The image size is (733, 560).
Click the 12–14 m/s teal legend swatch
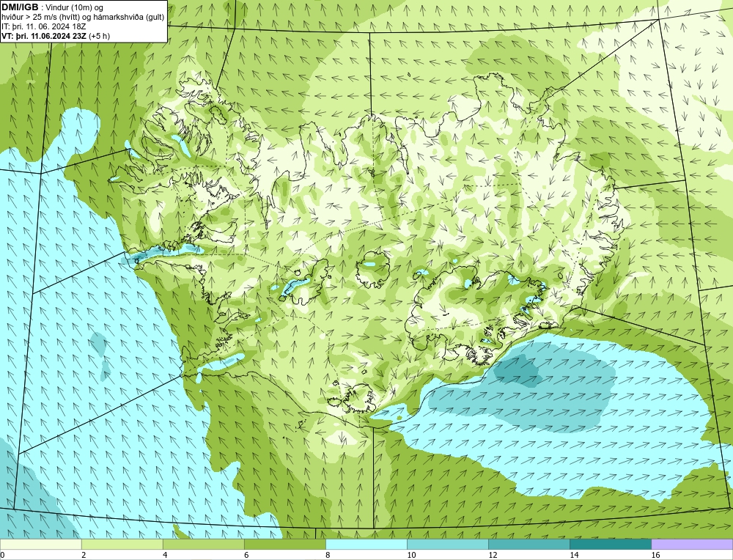(x=528, y=544)
